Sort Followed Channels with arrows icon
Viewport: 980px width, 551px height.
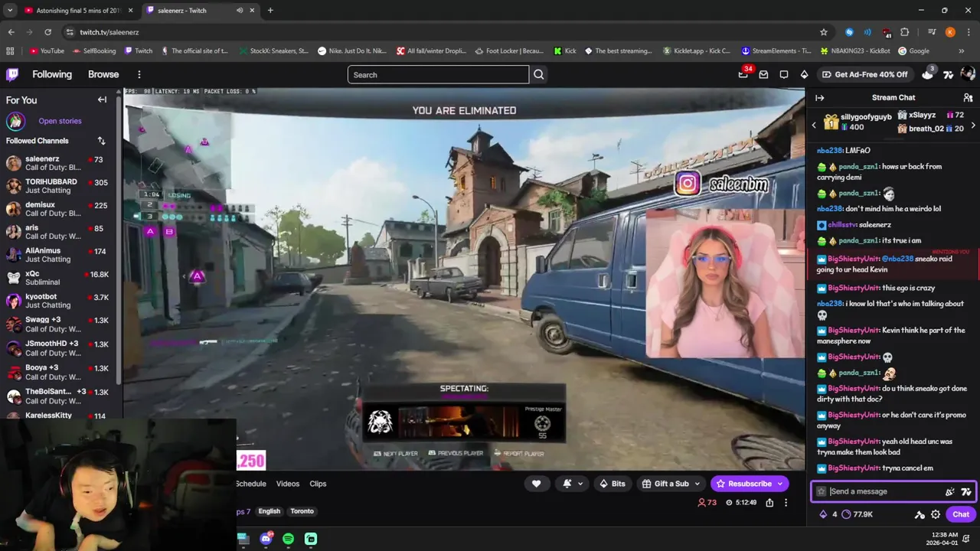pyautogui.click(x=101, y=141)
